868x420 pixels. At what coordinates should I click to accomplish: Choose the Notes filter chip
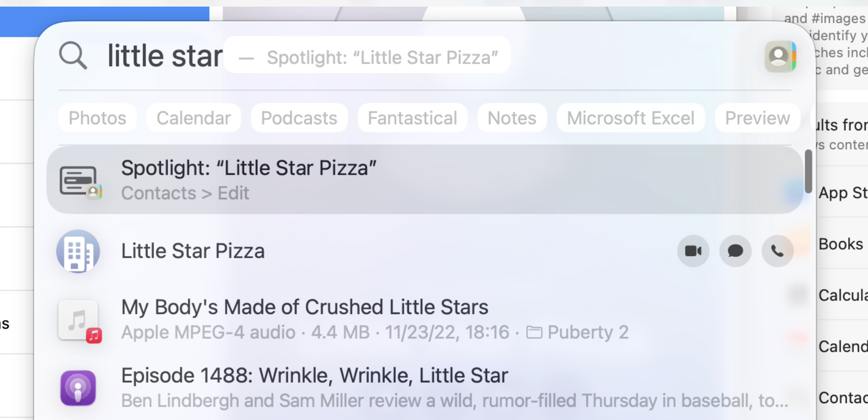(x=512, y=118)
